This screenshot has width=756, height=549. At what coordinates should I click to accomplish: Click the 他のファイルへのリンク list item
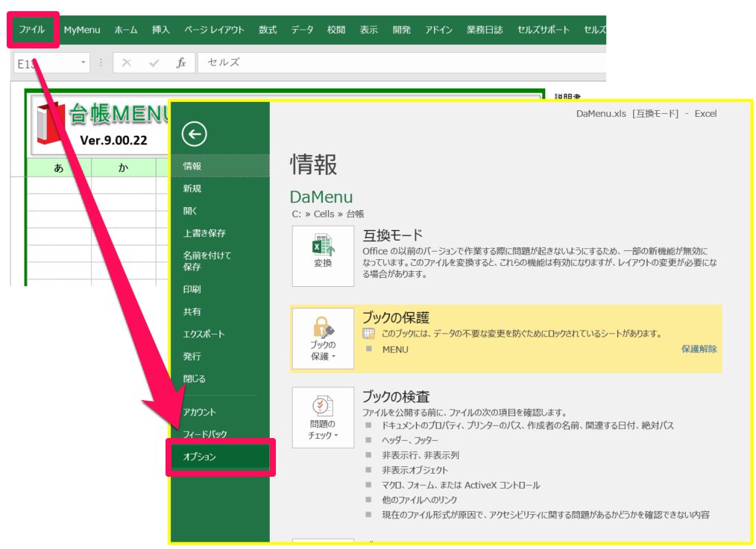(420, 500)
